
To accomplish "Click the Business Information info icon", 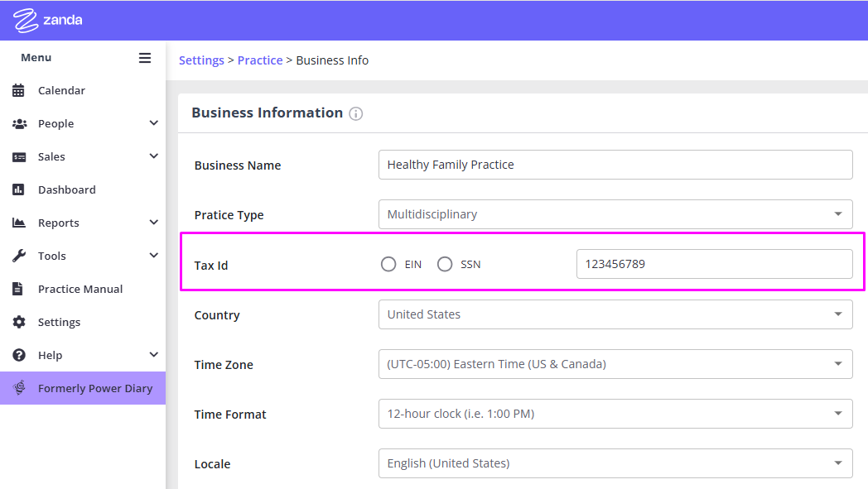I will (x=356, y=113).
